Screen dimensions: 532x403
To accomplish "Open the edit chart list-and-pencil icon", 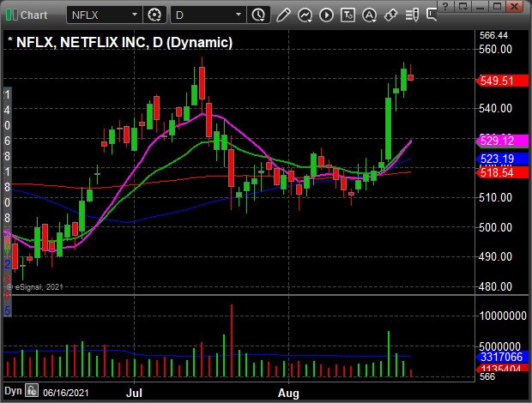I will tap(412, 15).
